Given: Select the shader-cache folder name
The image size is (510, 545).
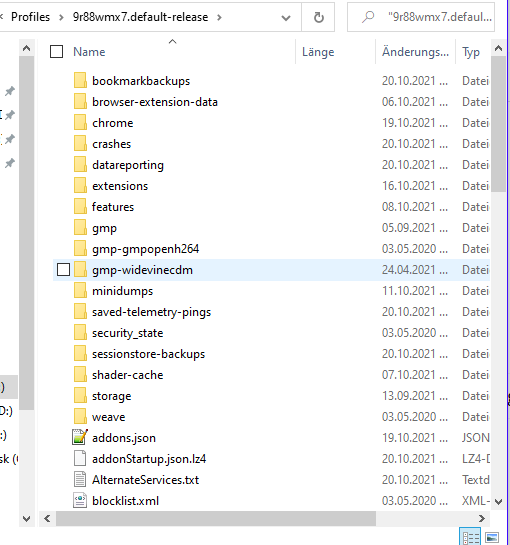Looking at the screenshot, I should (x=127, y=375).
